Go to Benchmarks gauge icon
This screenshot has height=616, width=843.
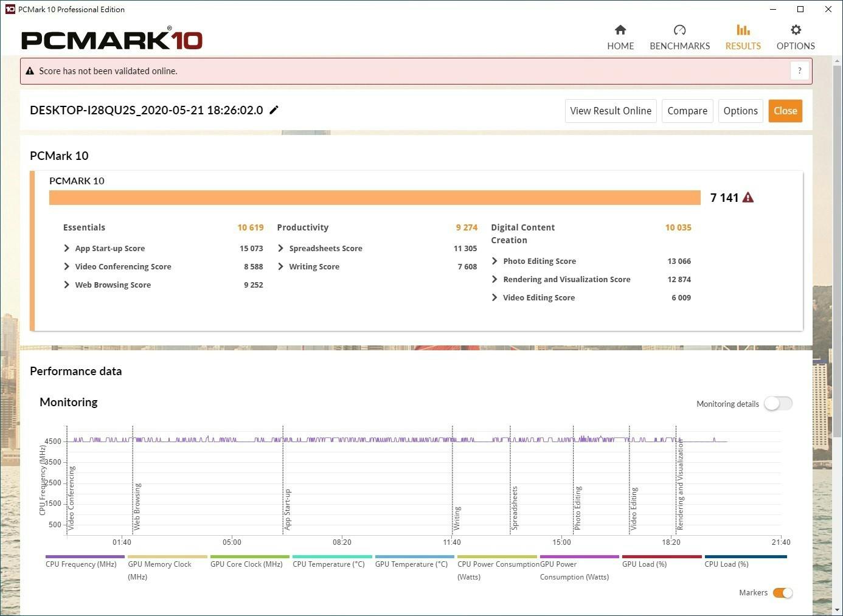coord(679,30)
